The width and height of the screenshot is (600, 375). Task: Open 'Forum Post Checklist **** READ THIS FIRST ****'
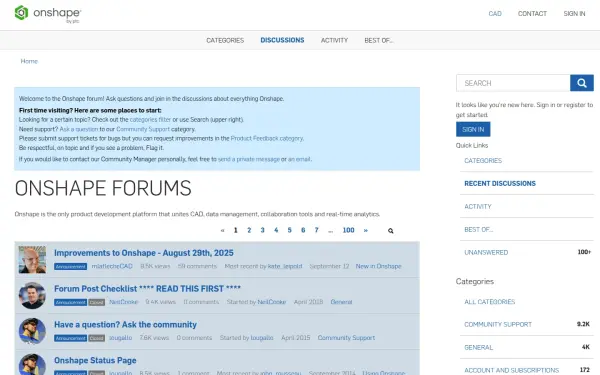coord(147,289)
